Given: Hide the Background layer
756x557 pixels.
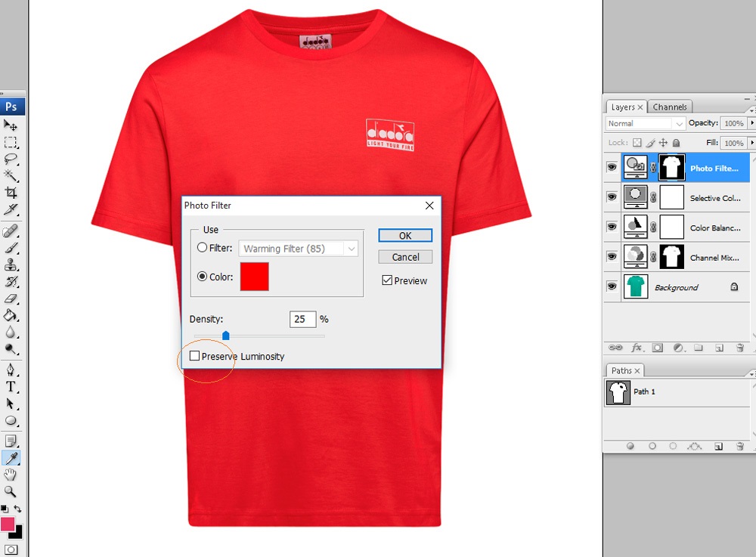Looking at the screenshot, I should pos(612,286).
